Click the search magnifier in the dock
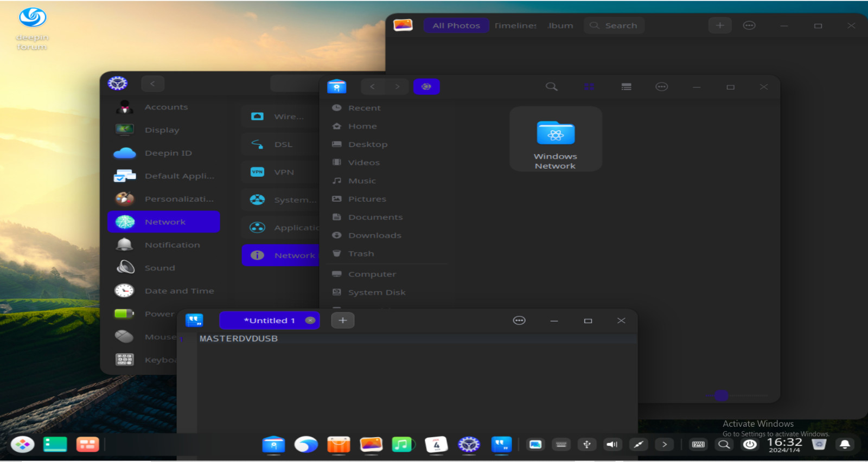This screenshot has width=868, height=462. click(x=724, y=445)
